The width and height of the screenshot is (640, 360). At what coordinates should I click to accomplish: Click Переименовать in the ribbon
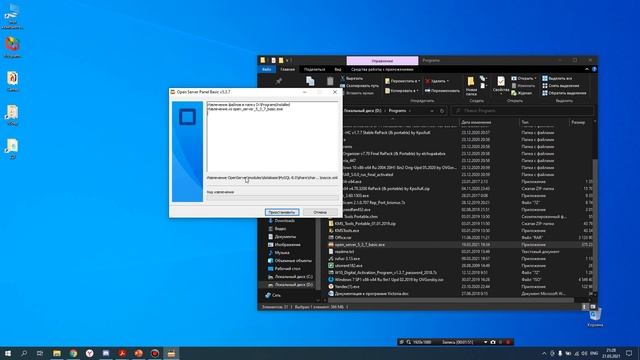pyautogui.click(x=442, y=91)
